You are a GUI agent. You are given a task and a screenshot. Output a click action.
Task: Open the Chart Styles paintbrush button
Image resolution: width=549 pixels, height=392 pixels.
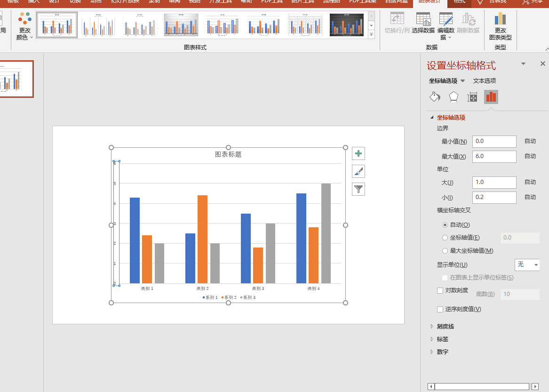358,171
